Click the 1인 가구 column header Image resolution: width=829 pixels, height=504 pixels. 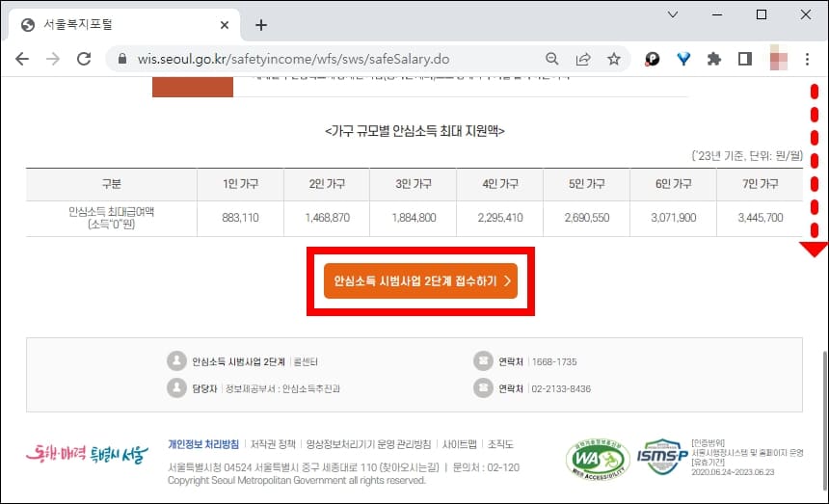(x=240, y=184)
